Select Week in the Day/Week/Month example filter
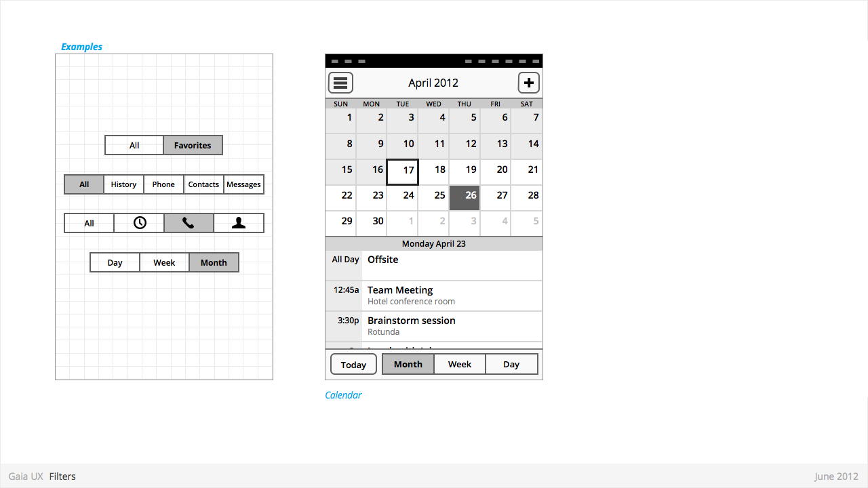868x488 pixels. coord(164,262)
